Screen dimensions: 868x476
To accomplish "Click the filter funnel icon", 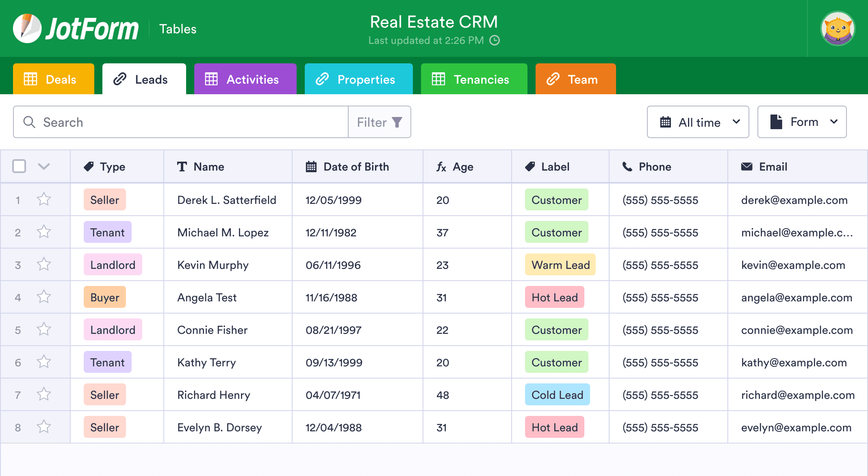I will [397, 122].
